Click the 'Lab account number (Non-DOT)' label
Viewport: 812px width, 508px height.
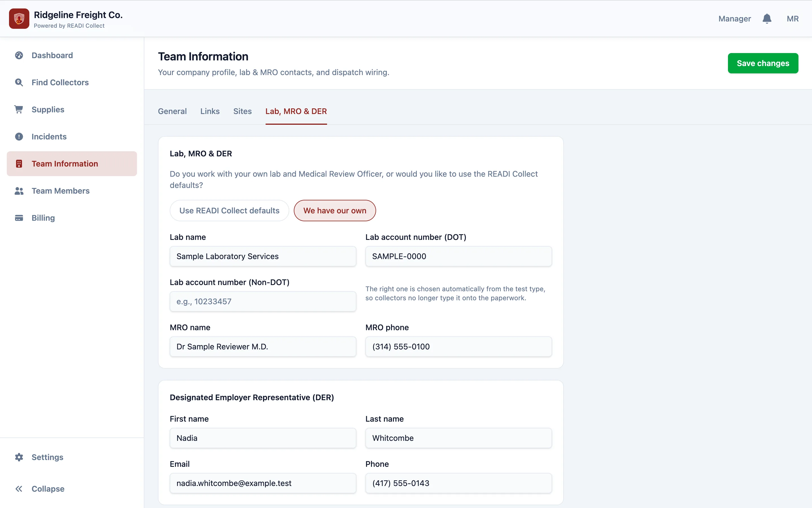click(x=230, y=282)
